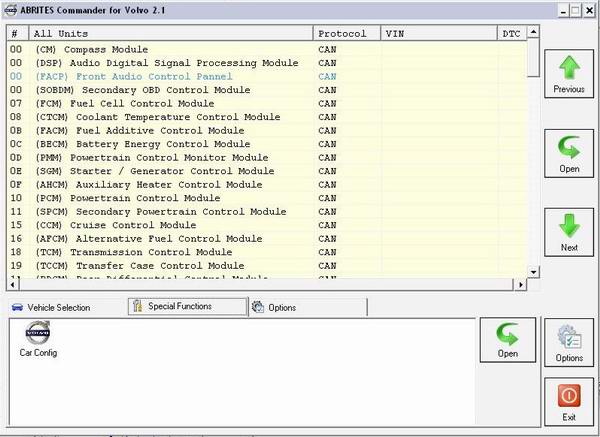Viewport: 600px width, 437px height.
Task: Click the VIN column header
Action: point(439,34)
